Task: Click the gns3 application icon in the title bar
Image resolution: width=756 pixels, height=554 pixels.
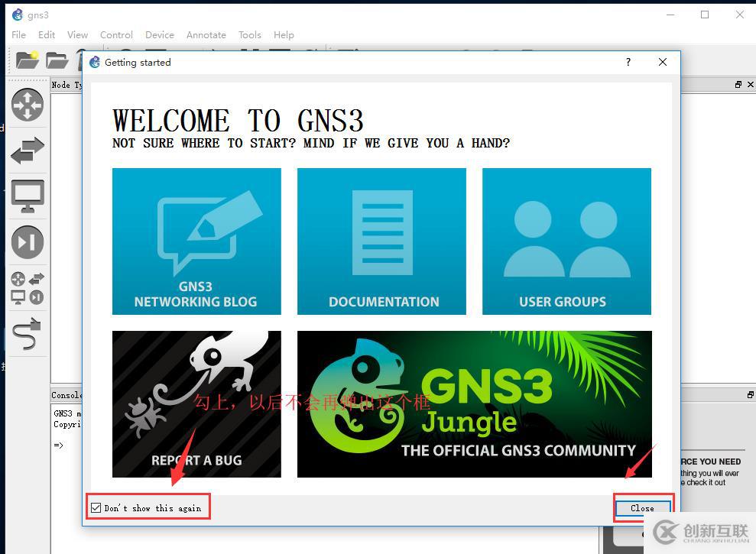Action: coord(18,15)
